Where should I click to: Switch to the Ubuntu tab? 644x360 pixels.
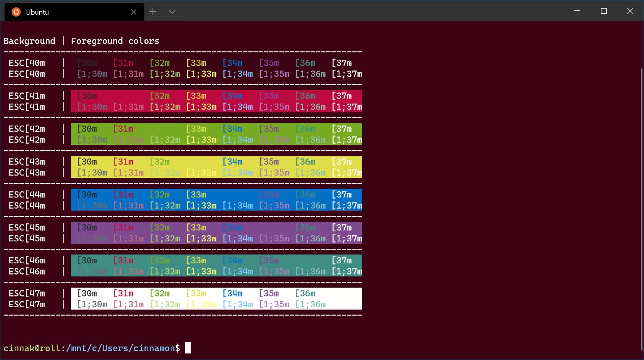point(73,12)
